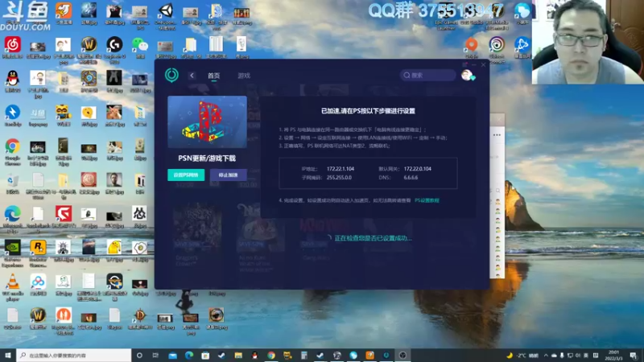
Task: Select subnet mask value 255.255.0.0
Action: [339, 178]
